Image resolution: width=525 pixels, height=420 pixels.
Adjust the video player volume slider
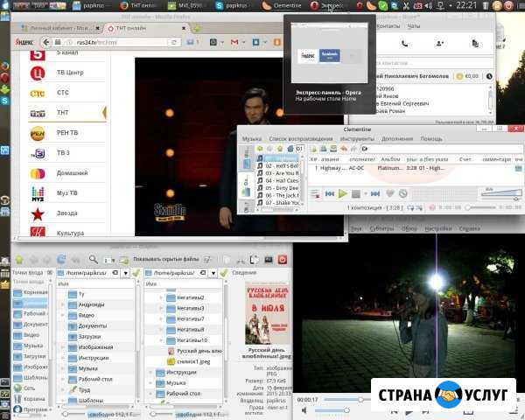coord(332,410)
